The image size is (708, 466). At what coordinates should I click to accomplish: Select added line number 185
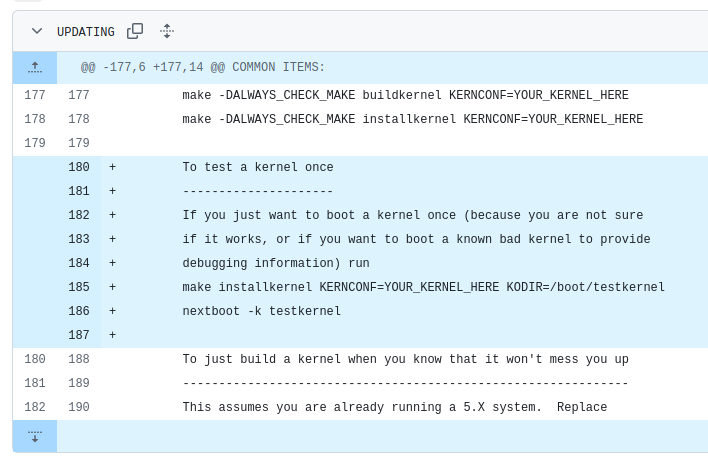click(79, 287)
